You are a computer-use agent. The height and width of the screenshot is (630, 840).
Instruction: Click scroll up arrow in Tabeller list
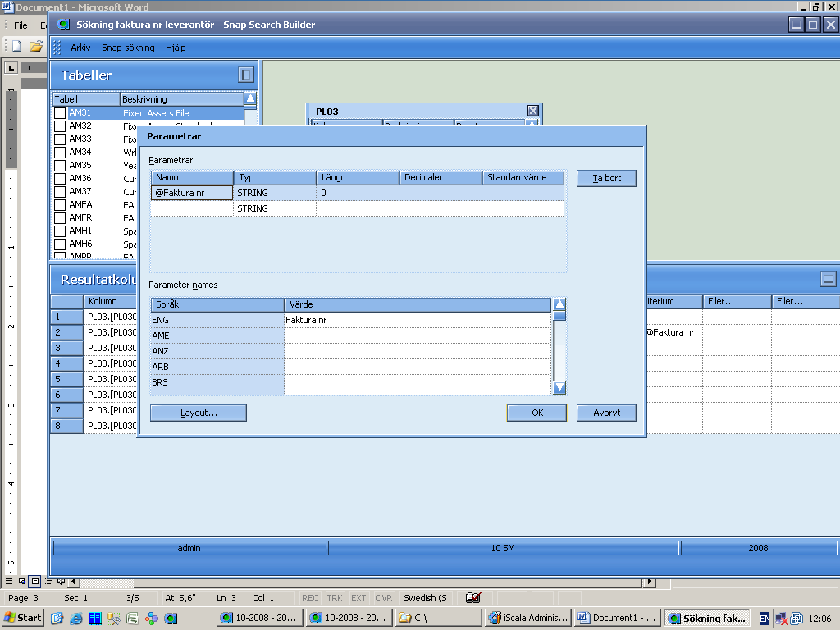point(250,98)
